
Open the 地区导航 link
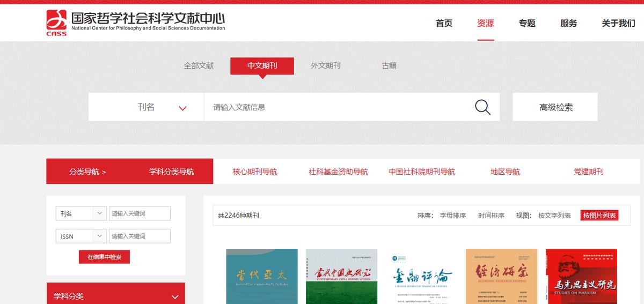tap(505, 172)
